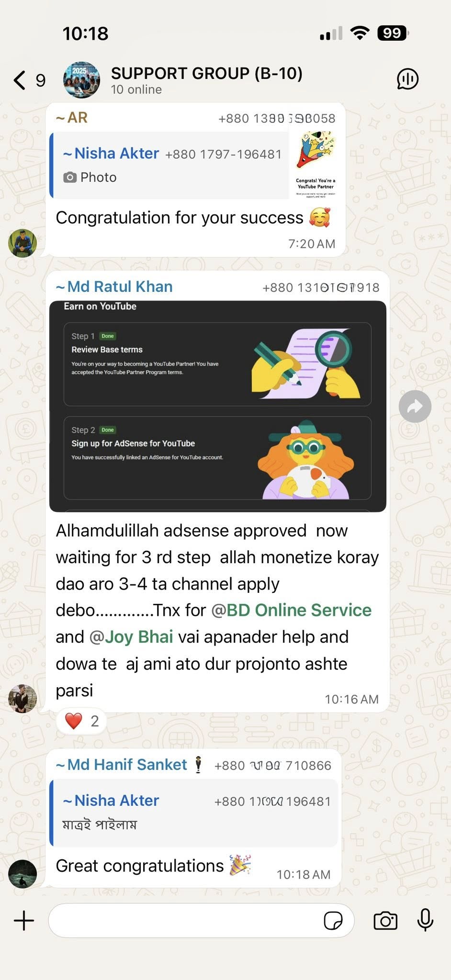Tap the @Joy Bhai mention
The image size is (451, 980).
click(131, 637)
